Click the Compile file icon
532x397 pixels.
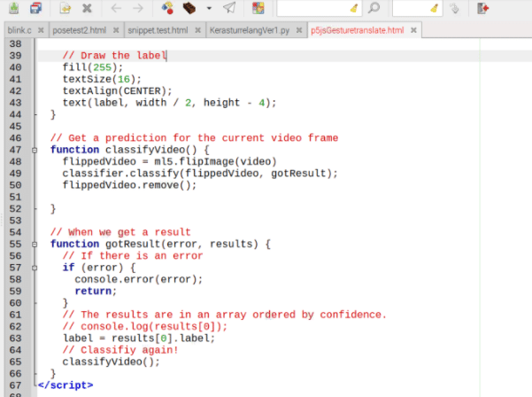click(x=168, y=9)
